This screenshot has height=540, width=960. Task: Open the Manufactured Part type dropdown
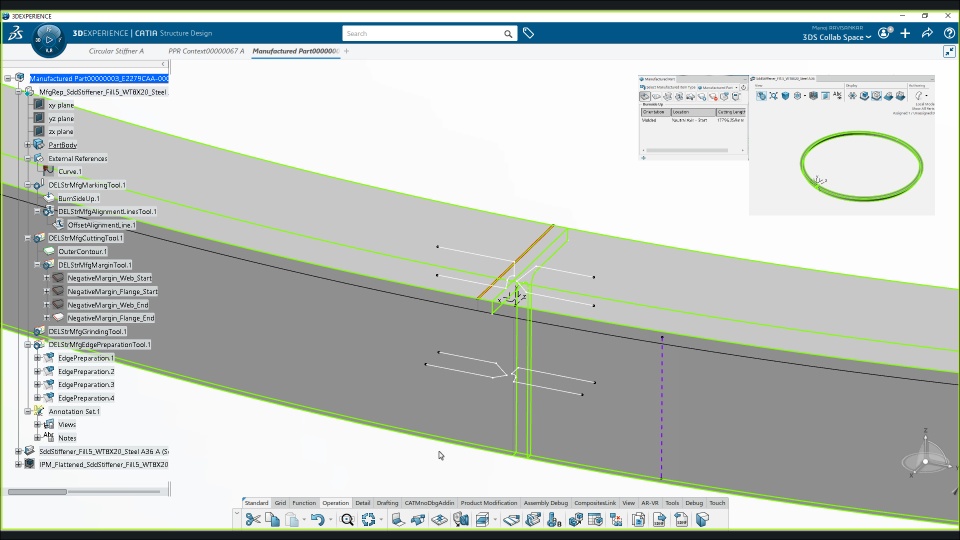718,88
